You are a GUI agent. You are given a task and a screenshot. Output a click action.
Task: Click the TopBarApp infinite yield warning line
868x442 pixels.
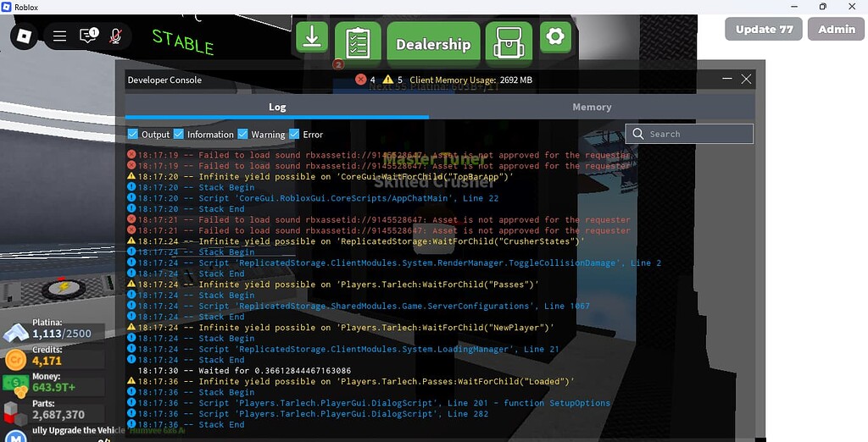[325, 176]
